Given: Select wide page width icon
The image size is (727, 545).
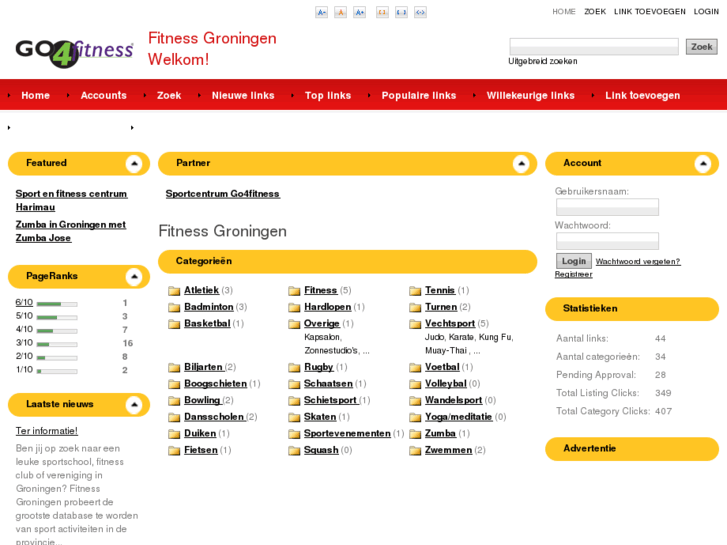Looking at the screenshot, I should coord(401,12).
